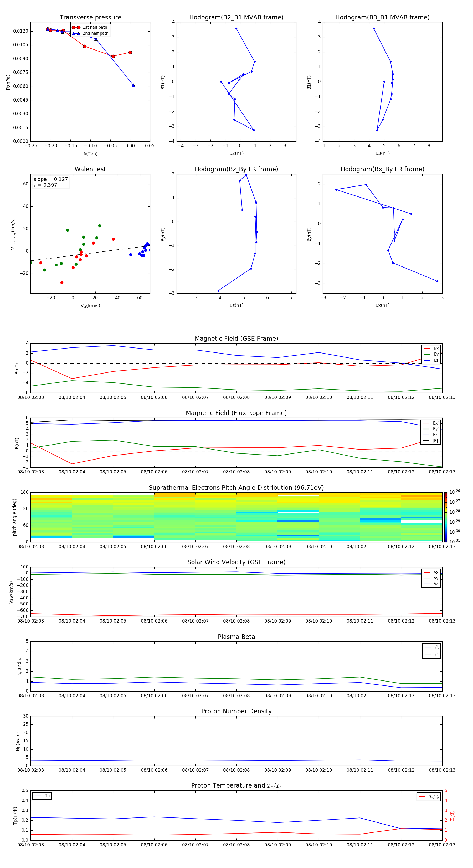Select the 'Vz' legend entry in velocity panel

coord(431,584)
